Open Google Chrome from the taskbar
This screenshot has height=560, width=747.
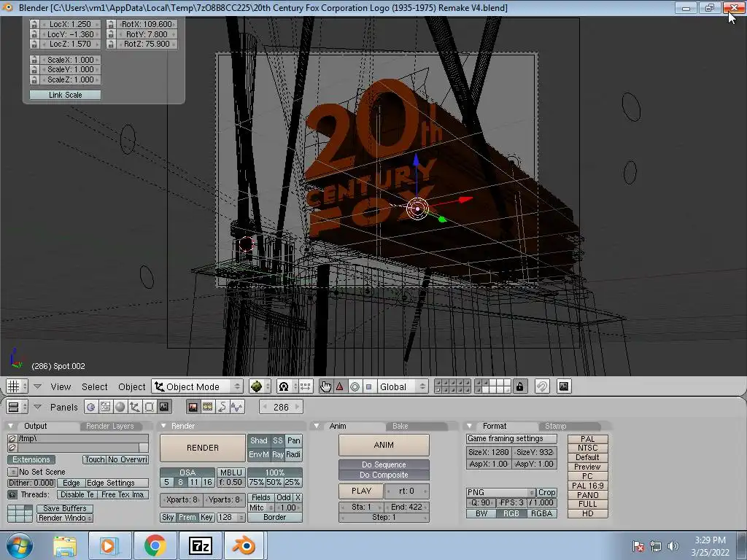[x=155, y=545]
